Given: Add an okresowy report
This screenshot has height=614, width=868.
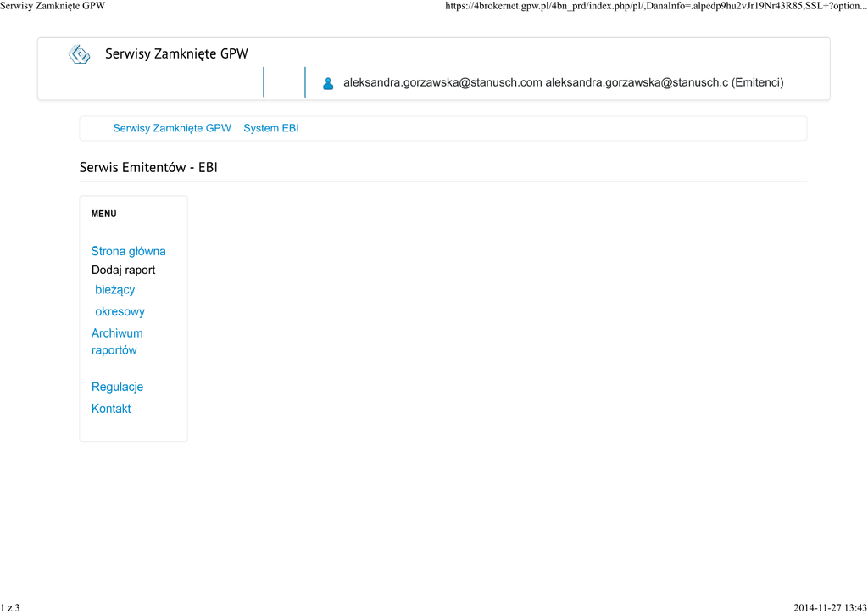Looking at the screenshot, I should [x=120, y=312].
